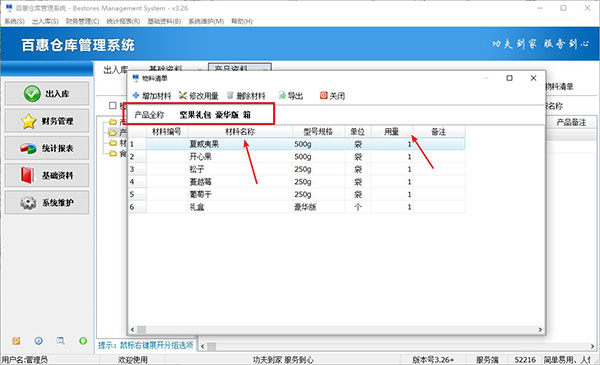Select row 礼盒 in materials table
This screenshot has height=365, width=600.
pos(297,207)
